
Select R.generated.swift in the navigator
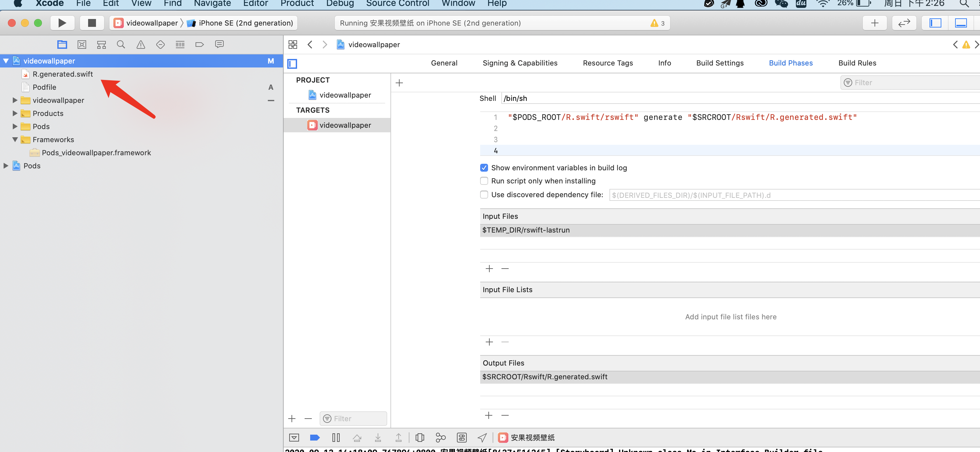pyautogui.click(x=63, y=74)
